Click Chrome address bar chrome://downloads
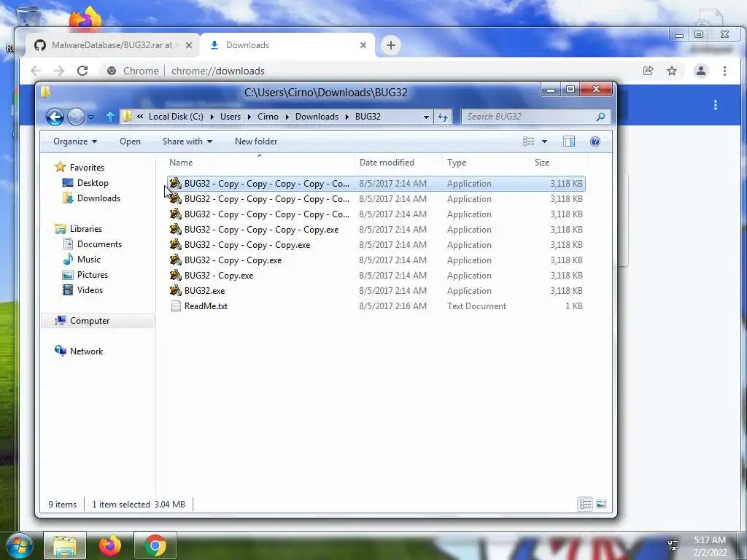 [217, 71]
